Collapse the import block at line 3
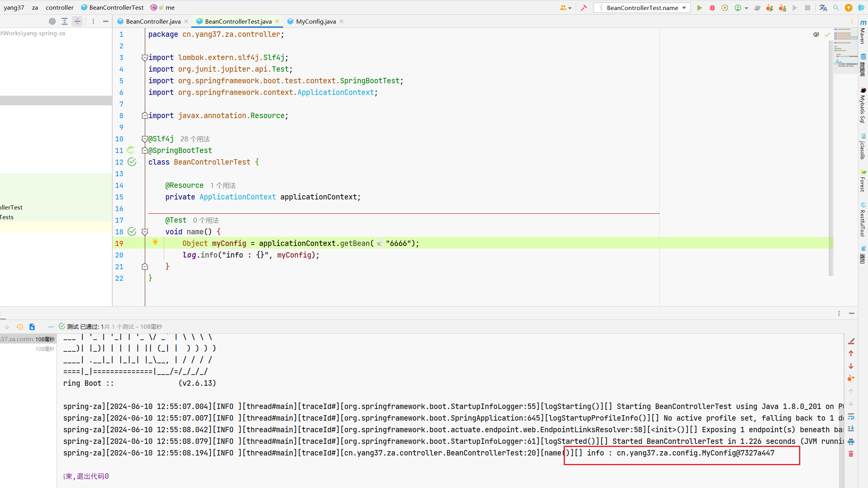 click(x=145, y=57)
